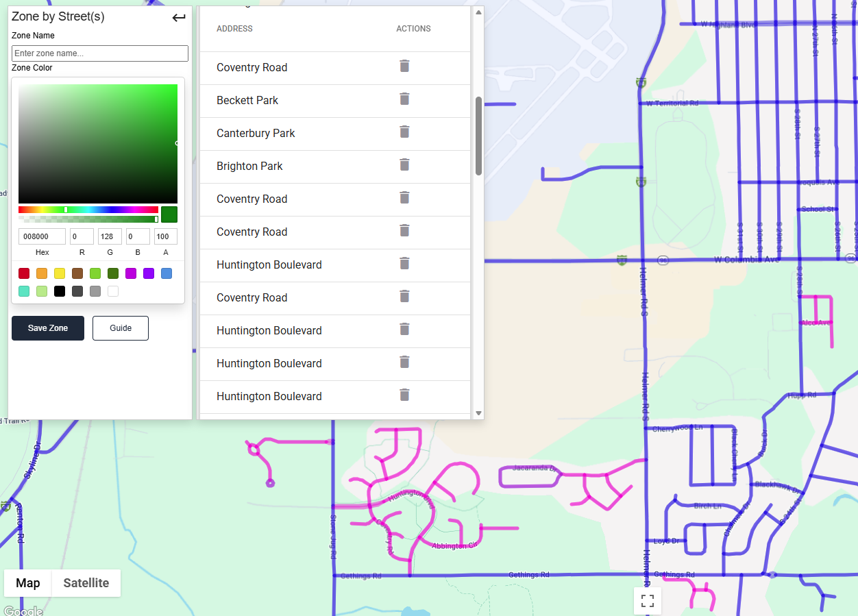The image size is (858, 616).
Task: Delete the Brighton Park address row
Action: click(x=404, y=164)
